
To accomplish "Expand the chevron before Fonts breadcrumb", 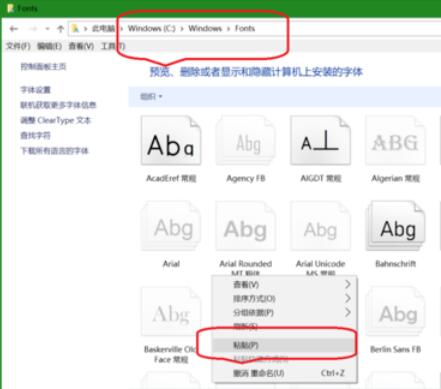I will tap(229, 29).
